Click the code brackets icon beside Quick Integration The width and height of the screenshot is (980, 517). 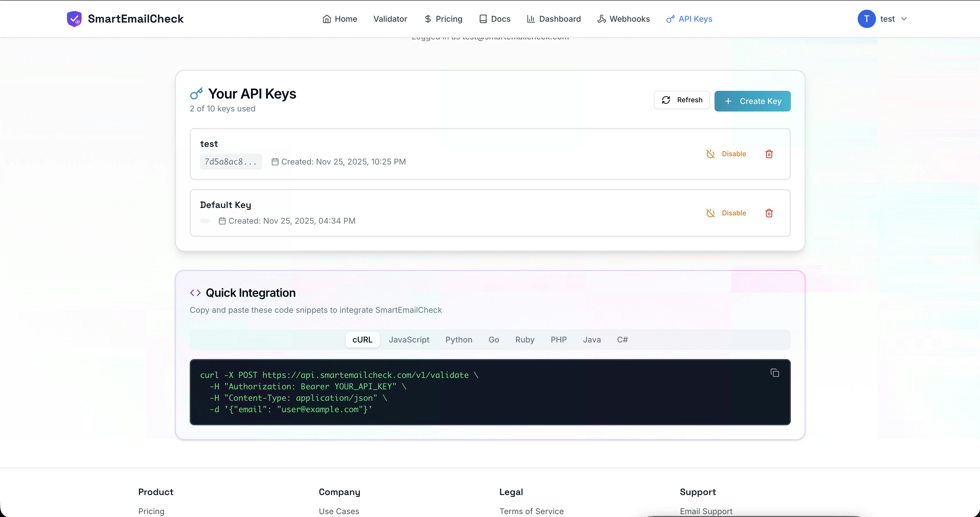195,292
